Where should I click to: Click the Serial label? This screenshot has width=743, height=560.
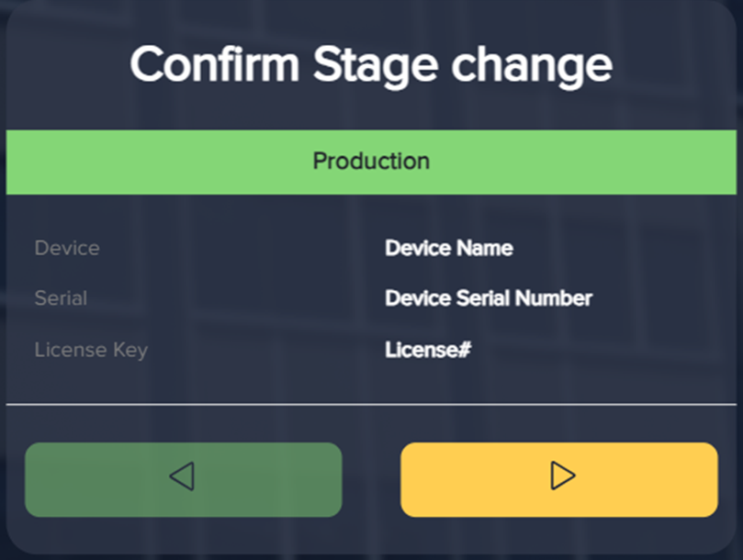pos(61,297)
